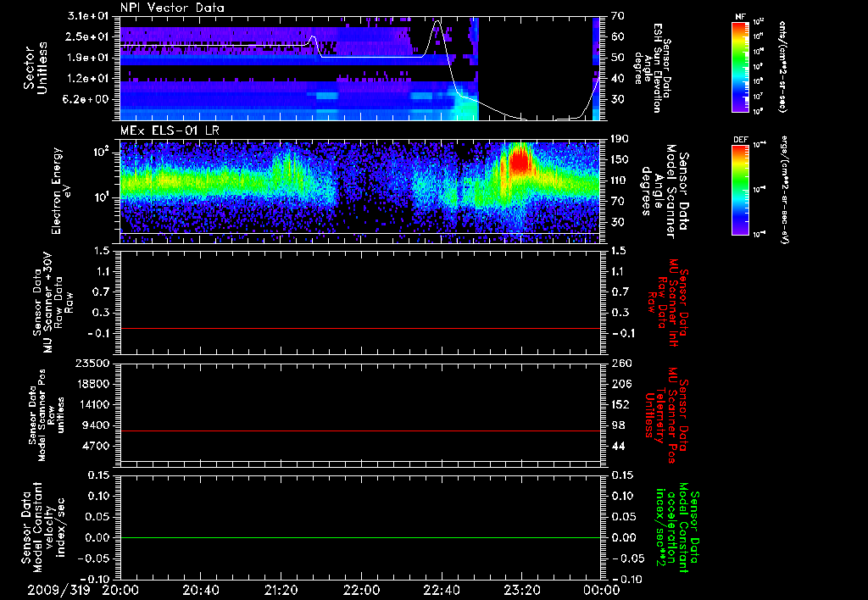
Task: Click the '2.5e+01' sector tick value
Action: (x=88, y=36)
